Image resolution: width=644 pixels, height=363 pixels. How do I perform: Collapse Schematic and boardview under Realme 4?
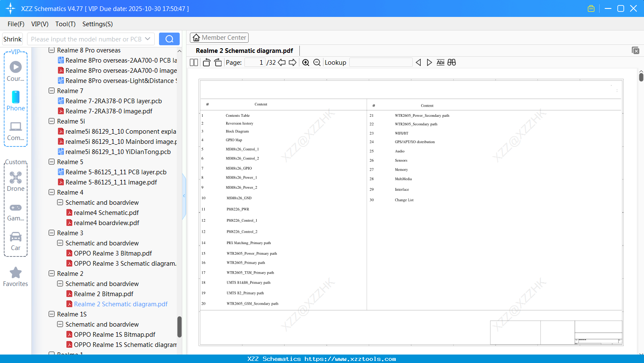(x=60, y=203)
